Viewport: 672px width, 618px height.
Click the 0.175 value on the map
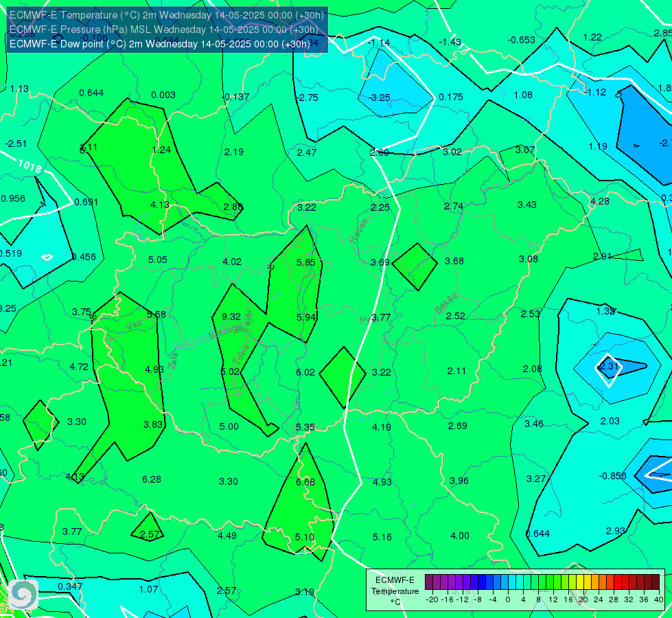click(x=451, y=97)
